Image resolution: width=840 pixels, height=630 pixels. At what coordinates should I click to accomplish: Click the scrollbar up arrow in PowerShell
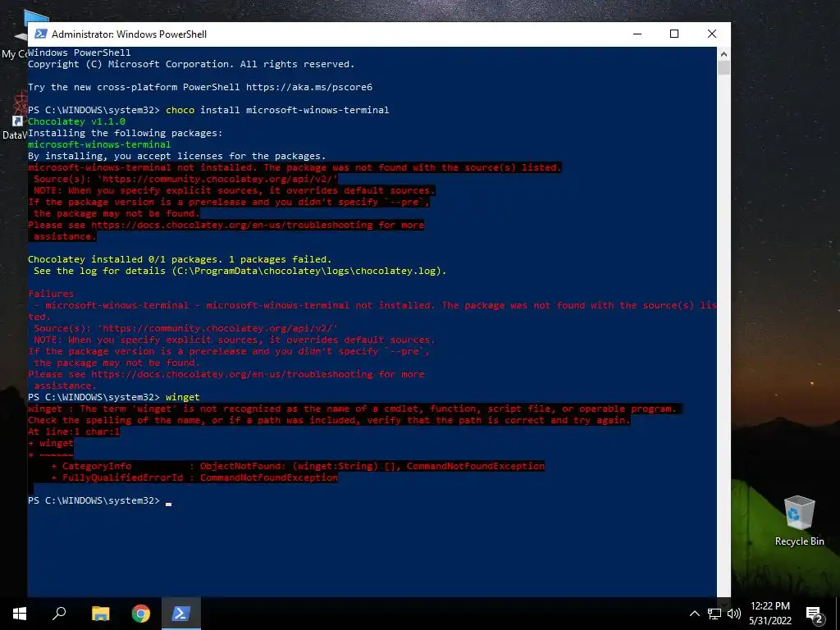[724, 53]
